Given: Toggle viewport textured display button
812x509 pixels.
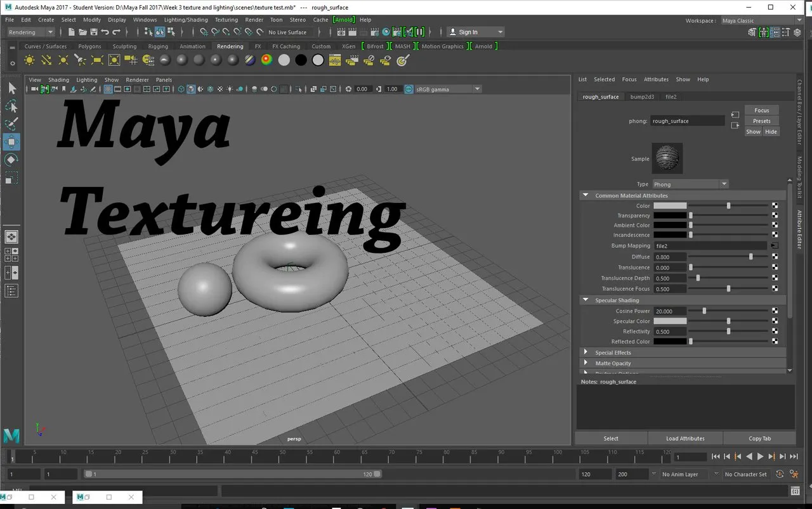Looking at the screenshot, I should [220, 89].
